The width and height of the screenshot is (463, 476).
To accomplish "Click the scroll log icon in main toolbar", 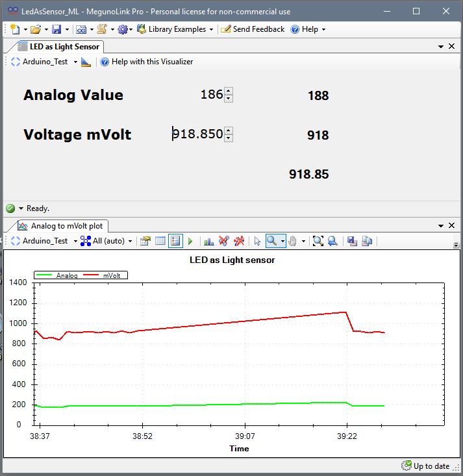I will 102,29.
